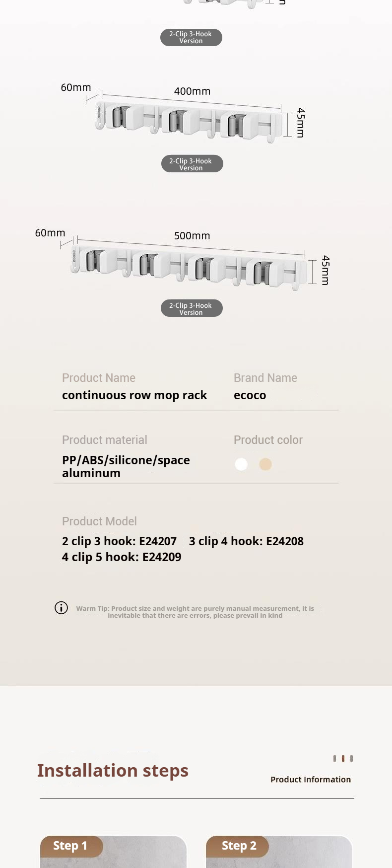Click the ecoco logo on the 500mm rack

[x=74, y=256]
